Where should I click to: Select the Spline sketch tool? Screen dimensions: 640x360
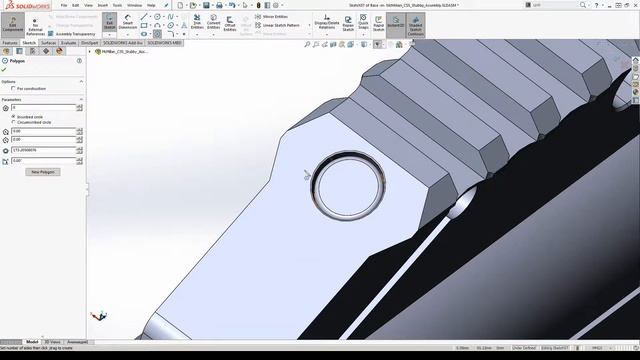(x=171, y=17)
